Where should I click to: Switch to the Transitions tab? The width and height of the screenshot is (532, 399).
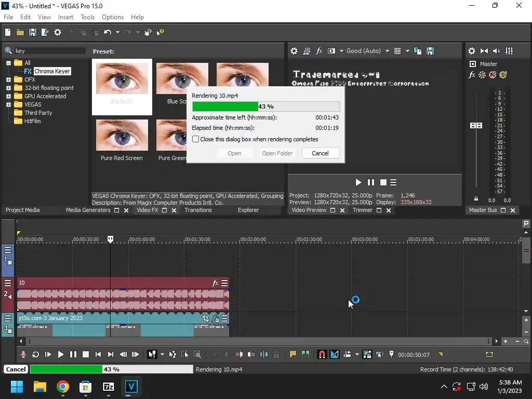(x=198, y=210)
